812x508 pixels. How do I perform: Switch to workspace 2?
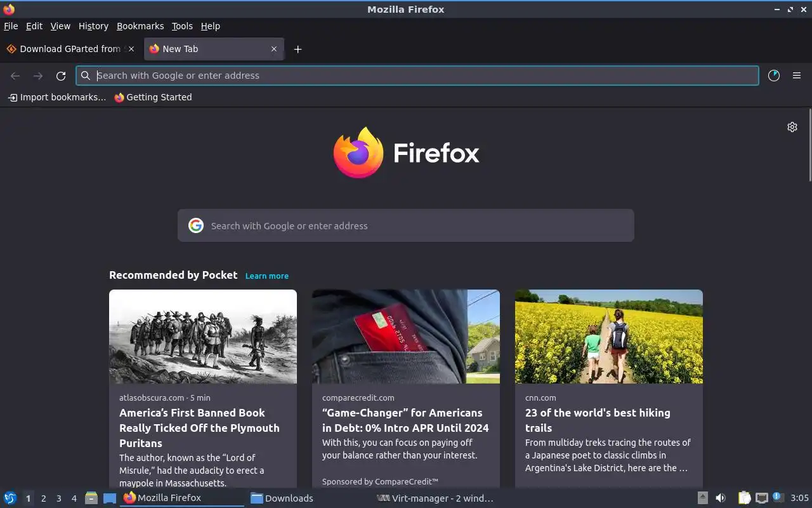(x=44, y=498)
